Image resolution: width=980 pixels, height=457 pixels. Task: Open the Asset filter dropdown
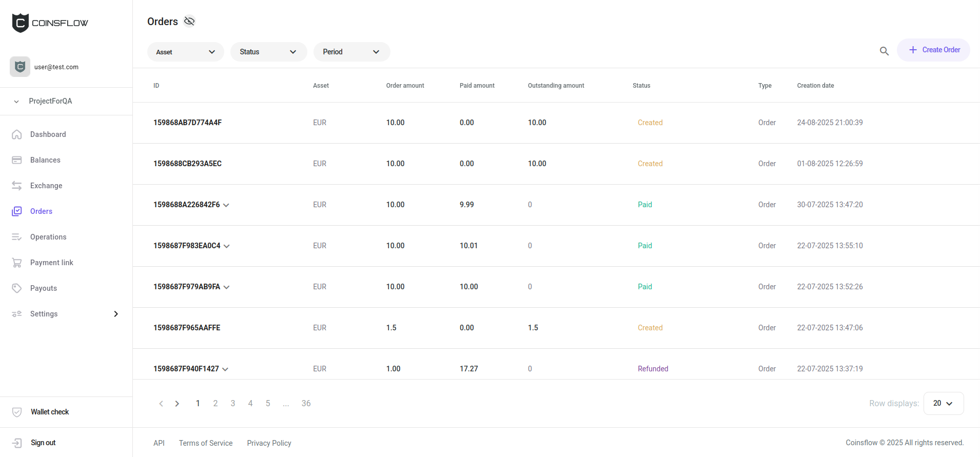click(185, 52)
